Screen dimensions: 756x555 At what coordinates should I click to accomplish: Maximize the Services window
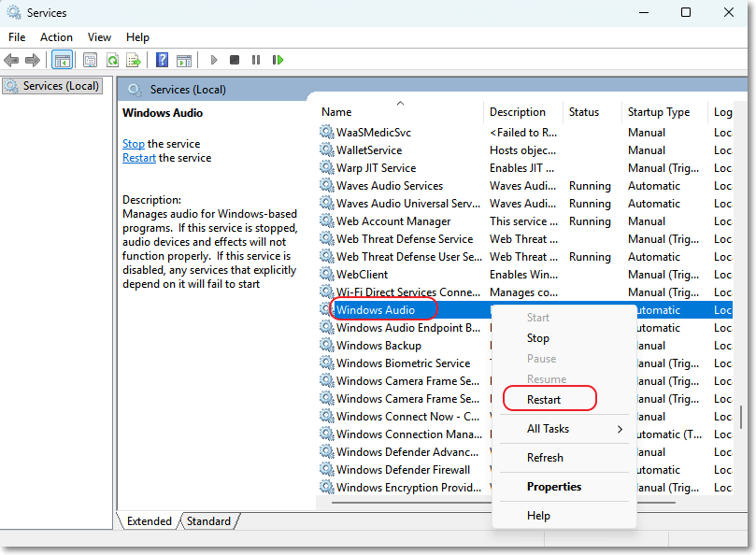(686, 12)
